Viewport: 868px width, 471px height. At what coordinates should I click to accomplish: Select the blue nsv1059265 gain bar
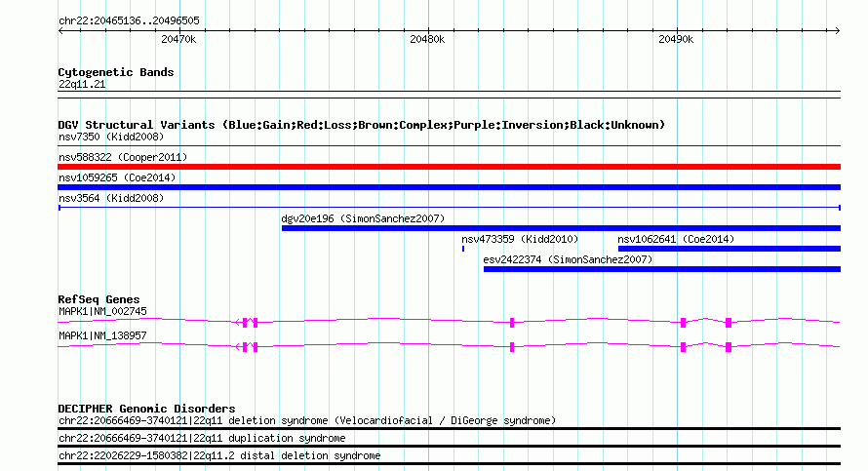point(449,187)
